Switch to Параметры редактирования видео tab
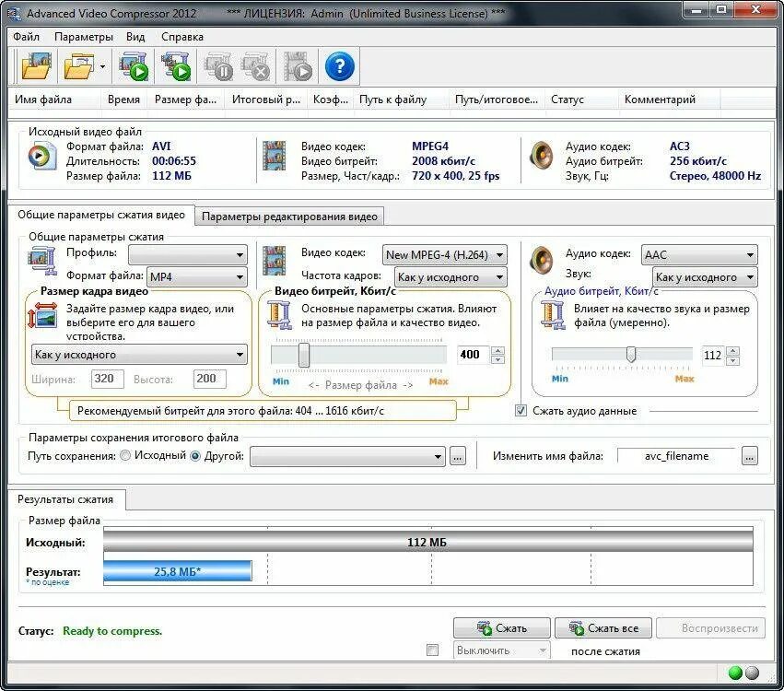The width and height of the screenshot is (784, 691). click(289, 217)
